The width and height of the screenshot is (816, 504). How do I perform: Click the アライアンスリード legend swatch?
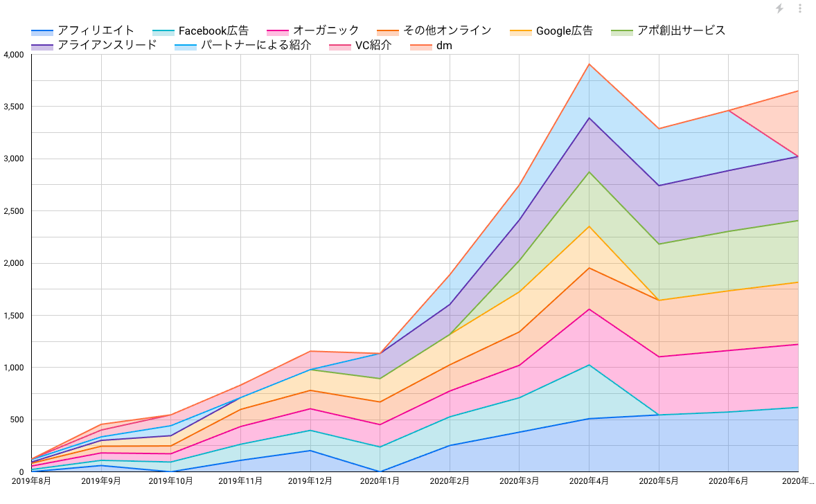(42, 46)
